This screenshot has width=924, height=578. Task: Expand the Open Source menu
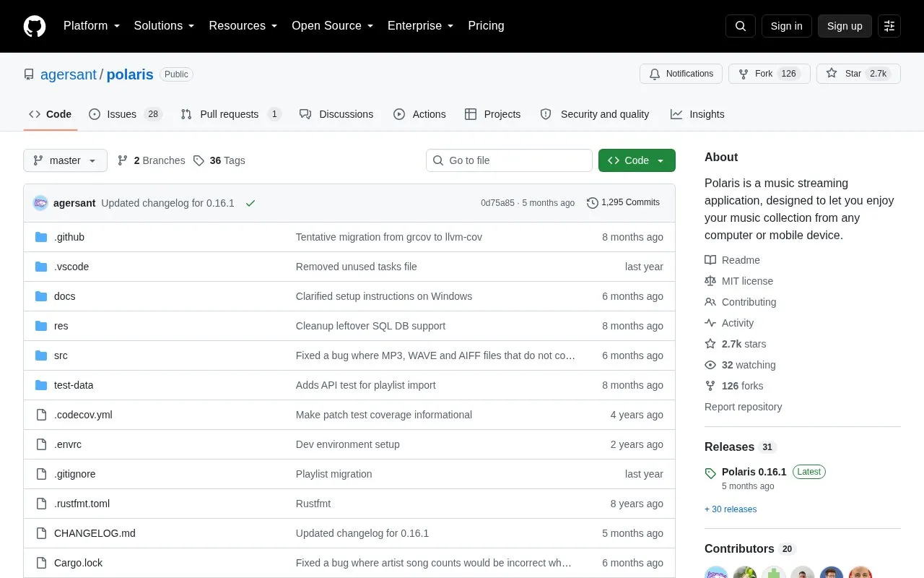point(332,26)
